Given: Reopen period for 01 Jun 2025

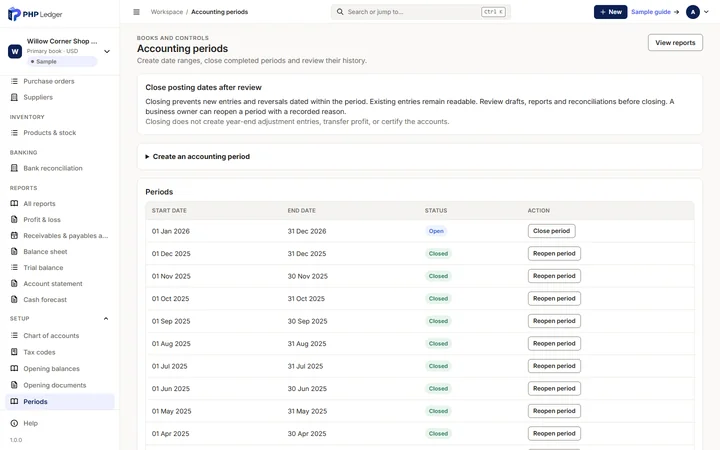Looking at the screenshot, I should (554, 388).
